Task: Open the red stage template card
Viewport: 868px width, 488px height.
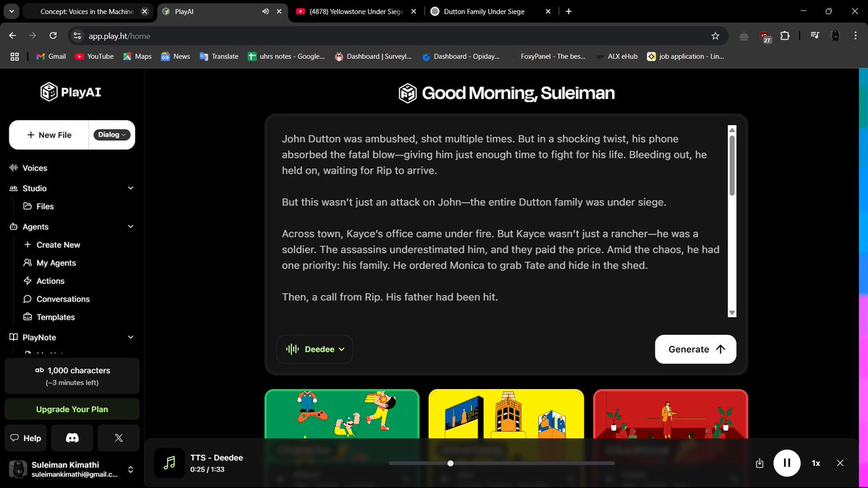Action: (x=671, y=414)
